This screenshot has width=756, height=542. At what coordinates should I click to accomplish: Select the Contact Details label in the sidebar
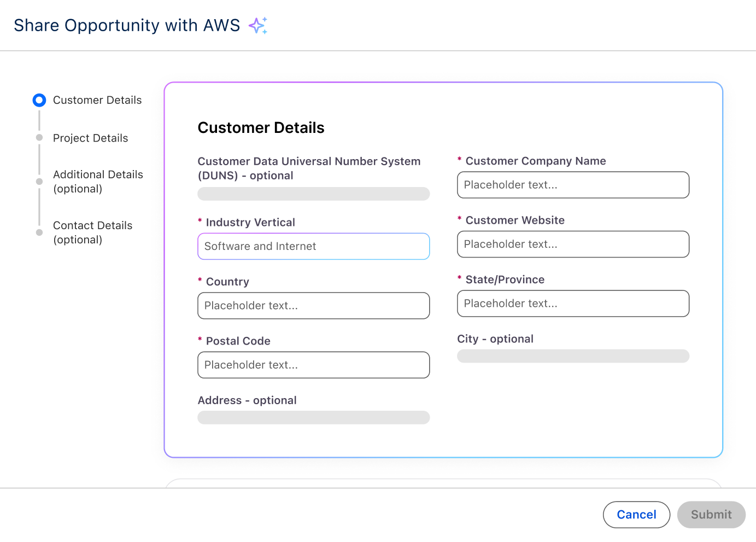click(x=92, y=225)
